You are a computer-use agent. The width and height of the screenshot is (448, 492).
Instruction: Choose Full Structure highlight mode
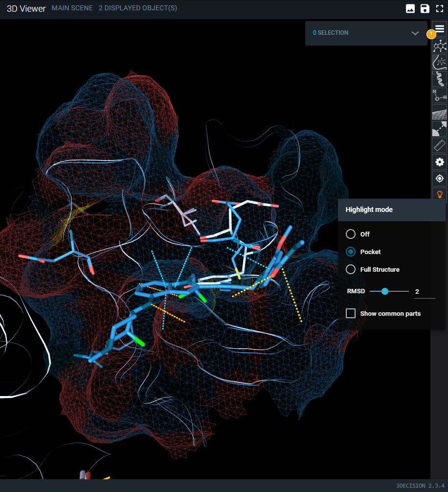(x=351, y=269)
